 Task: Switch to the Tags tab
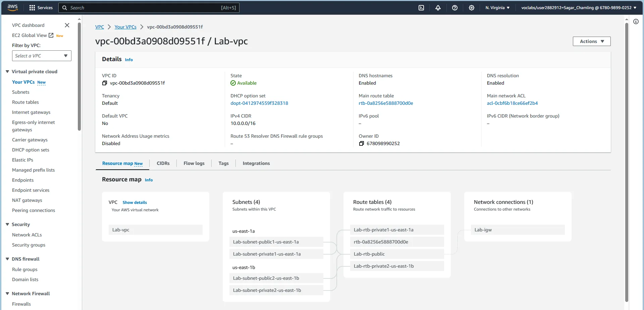click(x=223, y=163)
